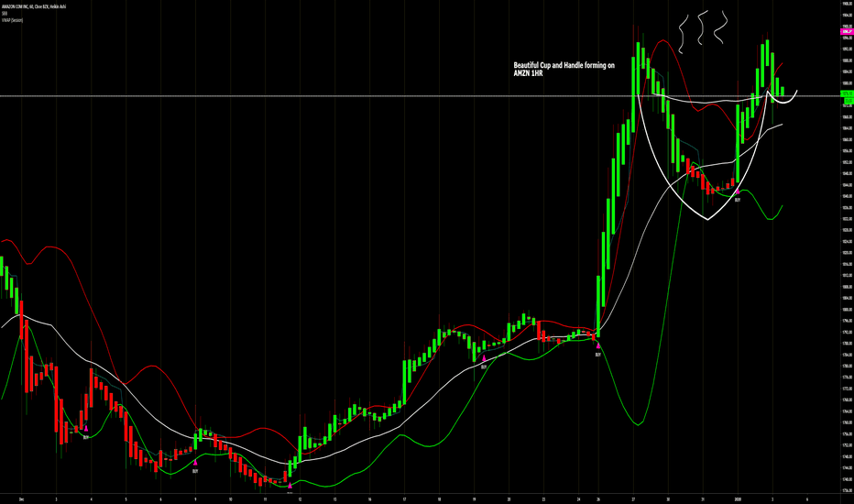Click the '27' date label on the time axis

click(633, 499)
